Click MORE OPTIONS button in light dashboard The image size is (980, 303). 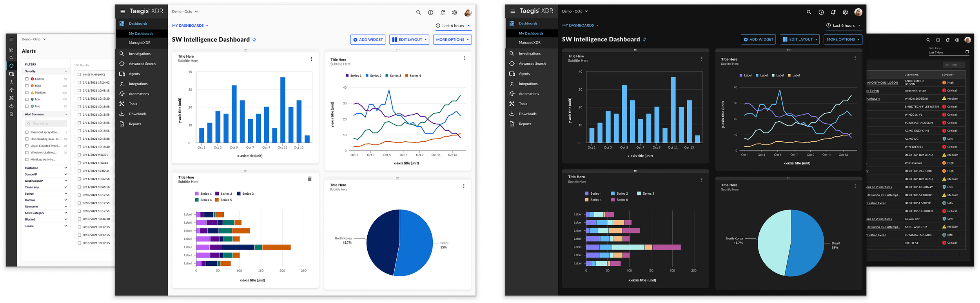pos(452,40)
